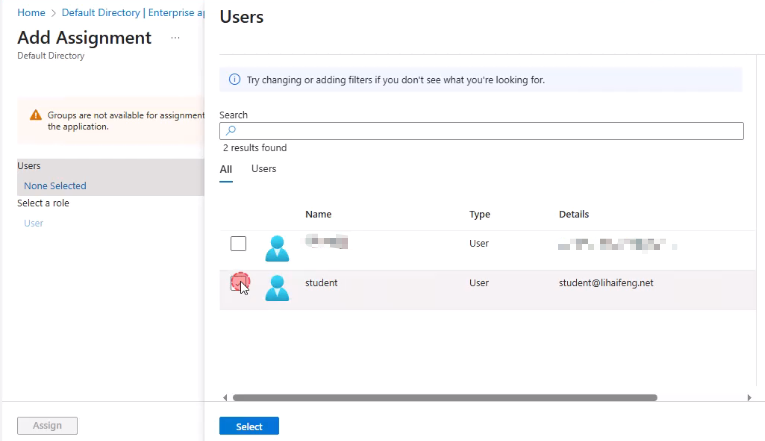Screen dimensions: 765x441
Task: Click the left arrow of the horizontal scrollbar
Action: tap(225, 398)
